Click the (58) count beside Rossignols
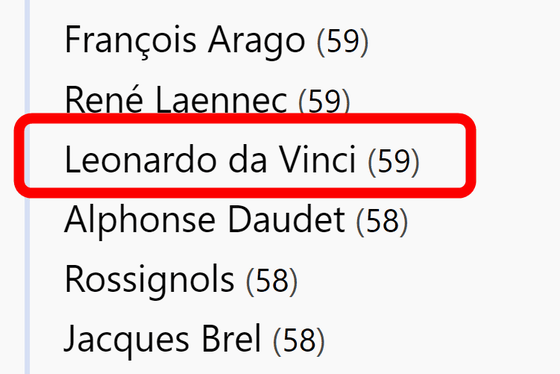 tap(271, 281)
